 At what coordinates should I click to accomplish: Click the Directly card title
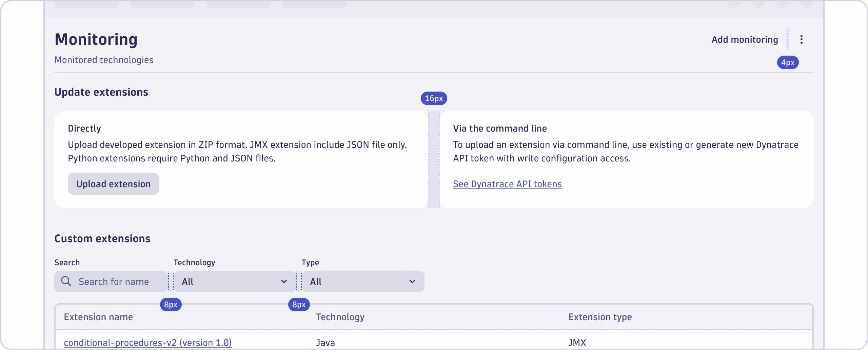click(x=84, y=129)
